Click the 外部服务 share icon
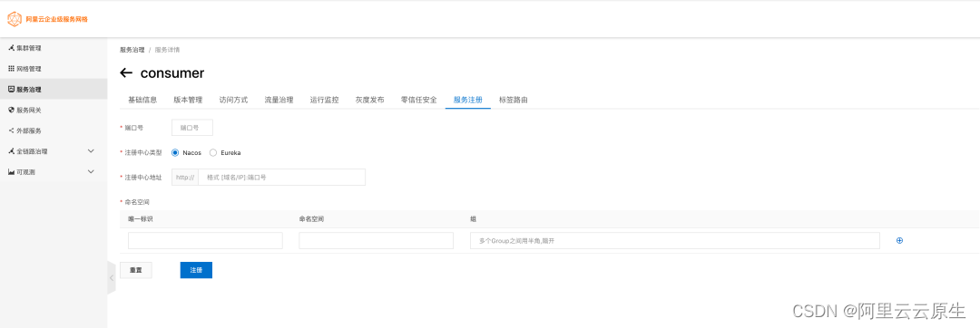The height and width of the screenshot is (328, 980). (11, 130)
